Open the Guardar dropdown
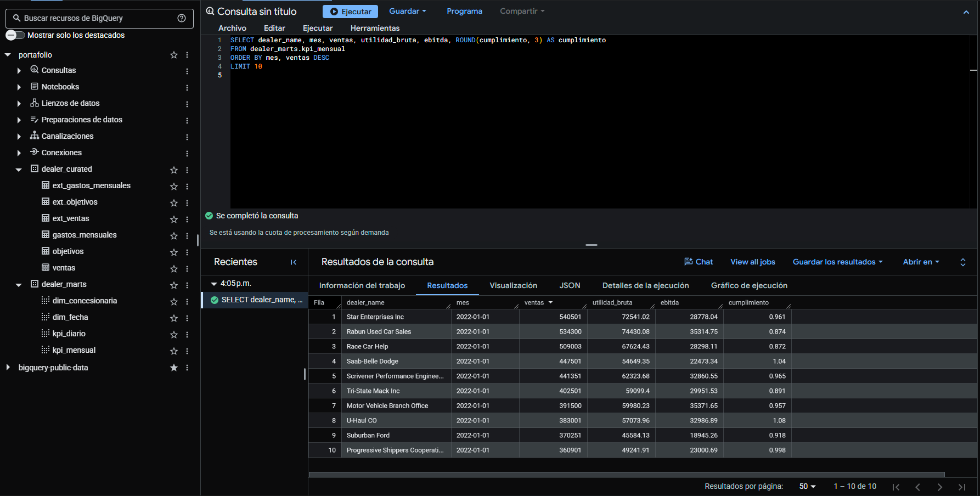980x496 pixels. 408,11
